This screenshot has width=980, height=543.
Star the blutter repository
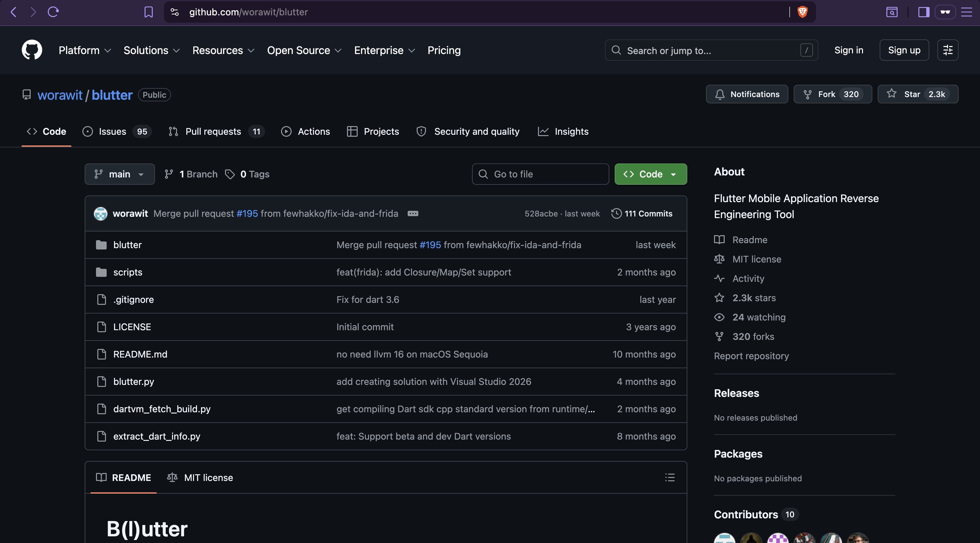pos(918,94)
